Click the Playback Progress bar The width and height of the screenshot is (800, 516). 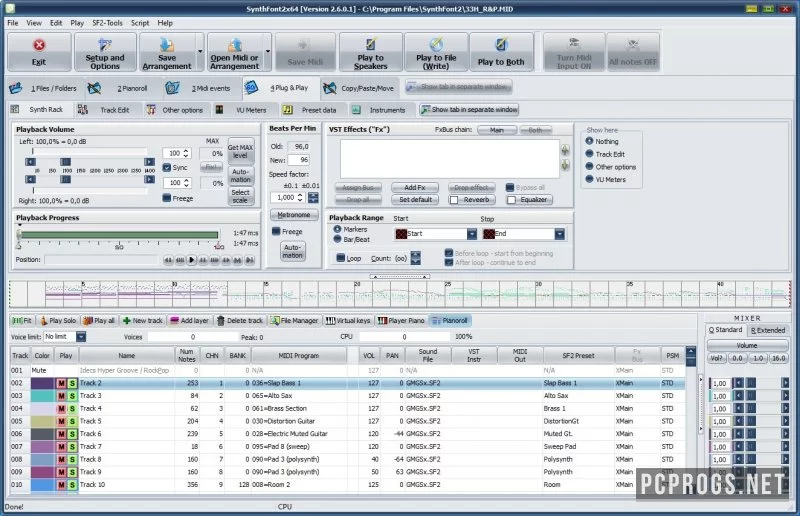coord(119,235)
